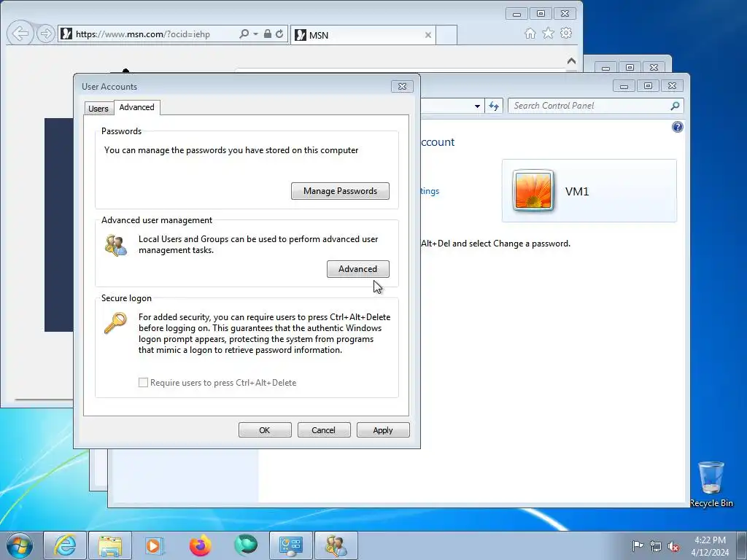Click the Manage Passwords button

[340, 191]
